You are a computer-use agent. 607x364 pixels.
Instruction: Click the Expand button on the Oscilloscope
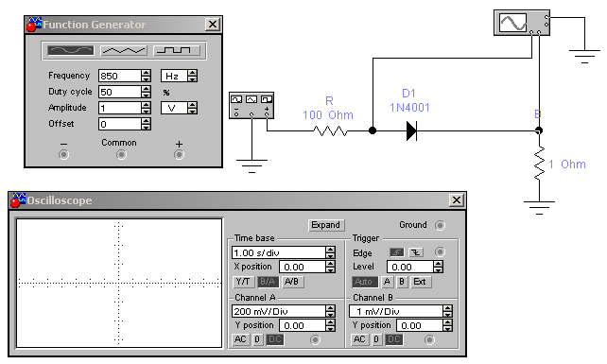click(326, 225)
